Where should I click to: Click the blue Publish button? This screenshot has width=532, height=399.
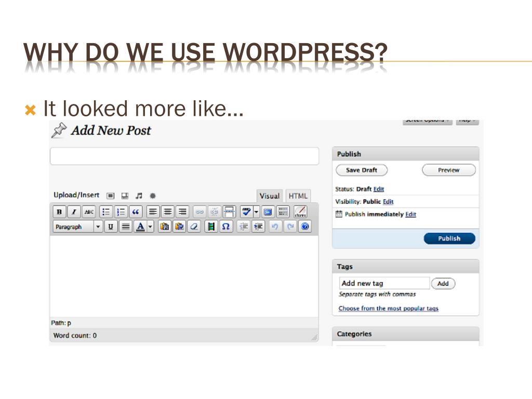coord(449,238)
